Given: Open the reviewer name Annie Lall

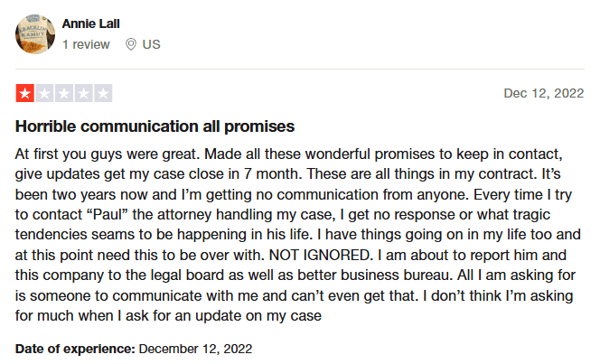Looking at the screenshot, I should point(90,23).
